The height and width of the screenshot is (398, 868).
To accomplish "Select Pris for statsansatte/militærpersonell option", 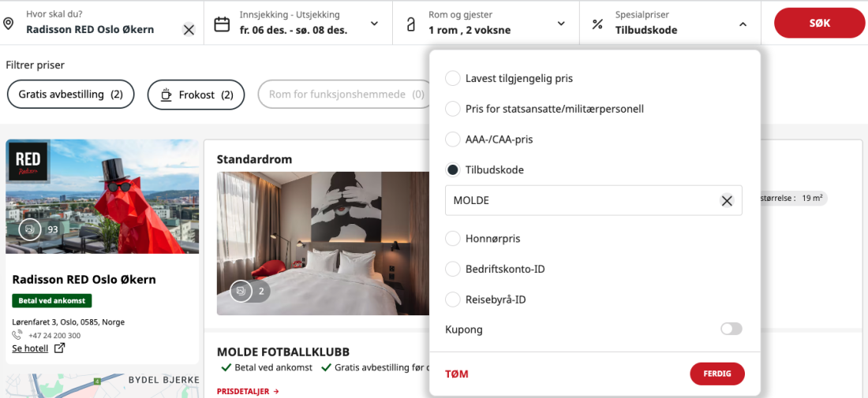I will (x=453, y=109).
